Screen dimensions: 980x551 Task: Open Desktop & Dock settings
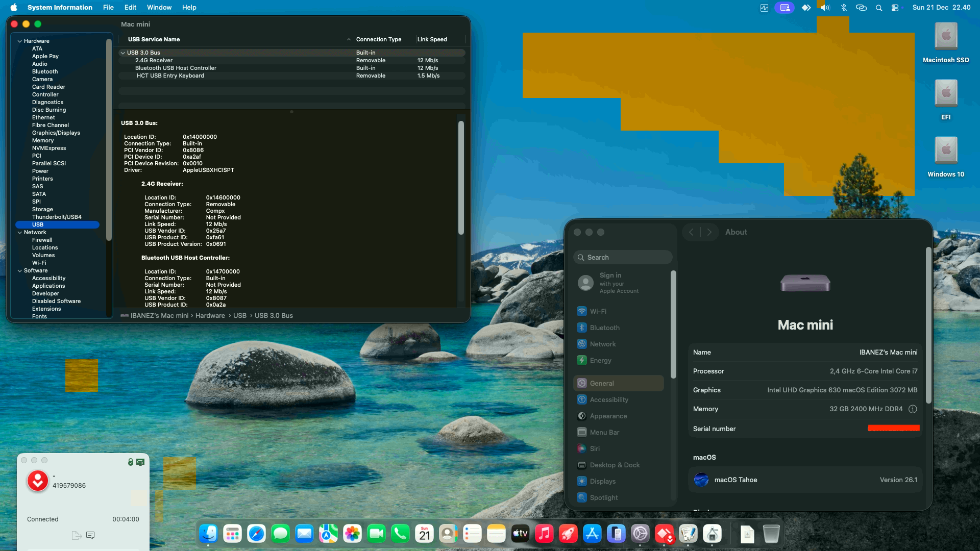[x=619, y=465]
